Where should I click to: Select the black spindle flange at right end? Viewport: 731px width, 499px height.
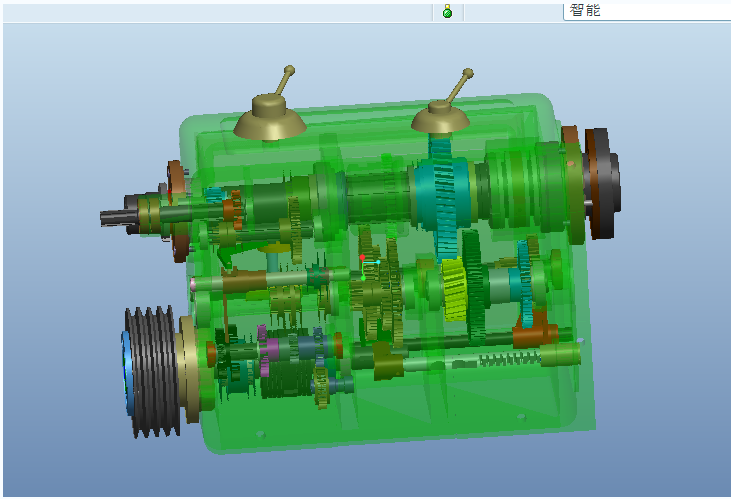click(x=603, y=183)
